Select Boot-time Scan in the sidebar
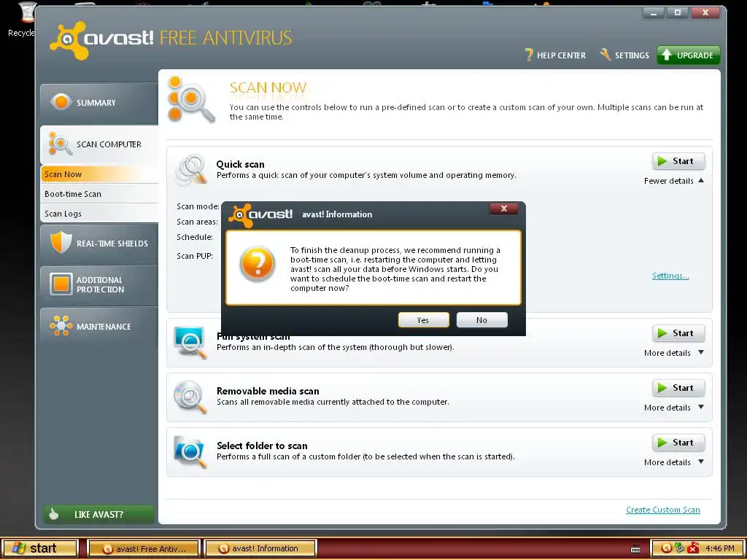The image size is (747, 560). (99, 194)
